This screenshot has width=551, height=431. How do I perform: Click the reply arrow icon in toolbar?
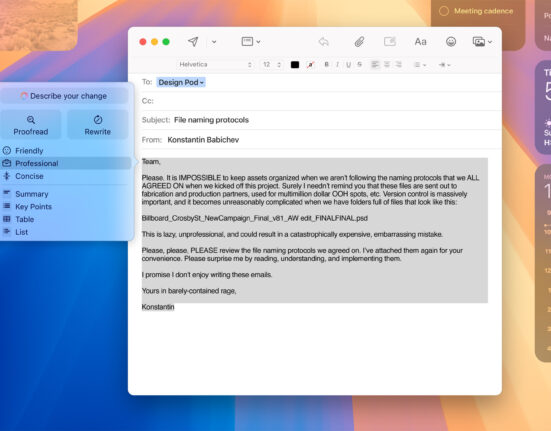[x=324, y=42]
